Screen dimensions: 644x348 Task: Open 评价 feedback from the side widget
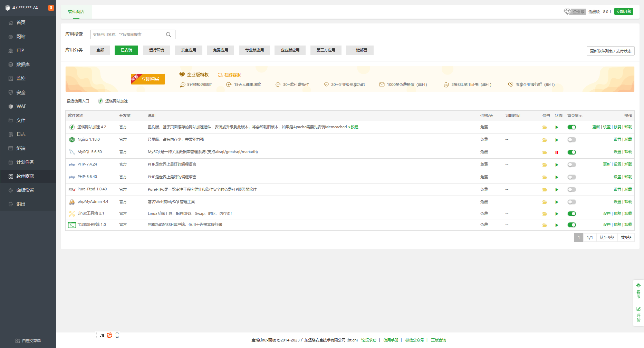coord(638,314)
